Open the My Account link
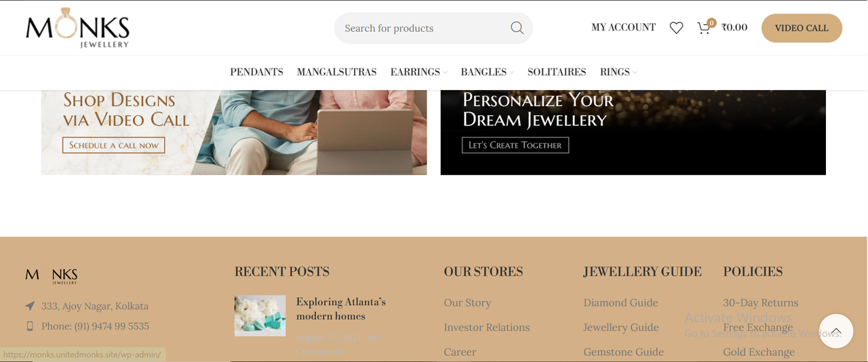Viewport: 868px width, 362px height. [623, 28]
